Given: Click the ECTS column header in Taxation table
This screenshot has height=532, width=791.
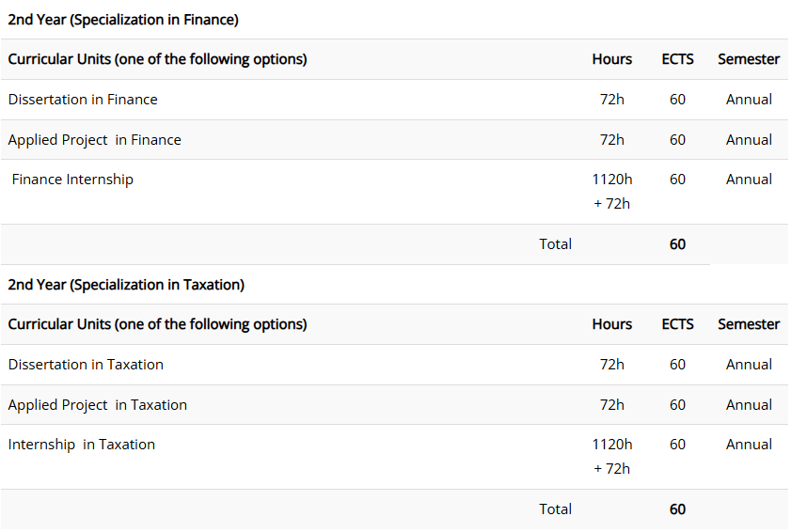Looking at the screenshot, I should pos(677,324).
